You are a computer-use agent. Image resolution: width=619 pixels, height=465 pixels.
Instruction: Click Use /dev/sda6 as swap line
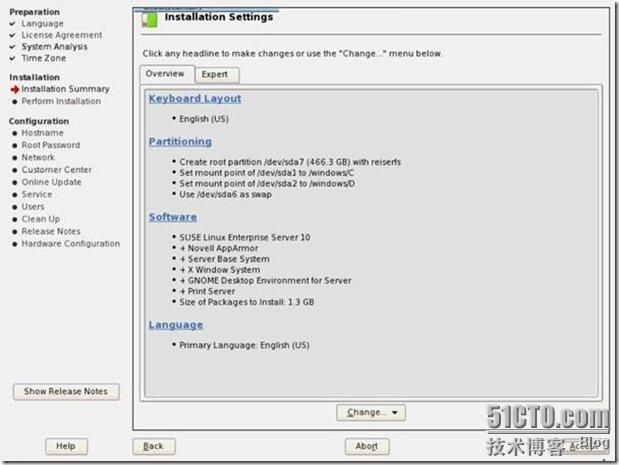pos(225,194)
